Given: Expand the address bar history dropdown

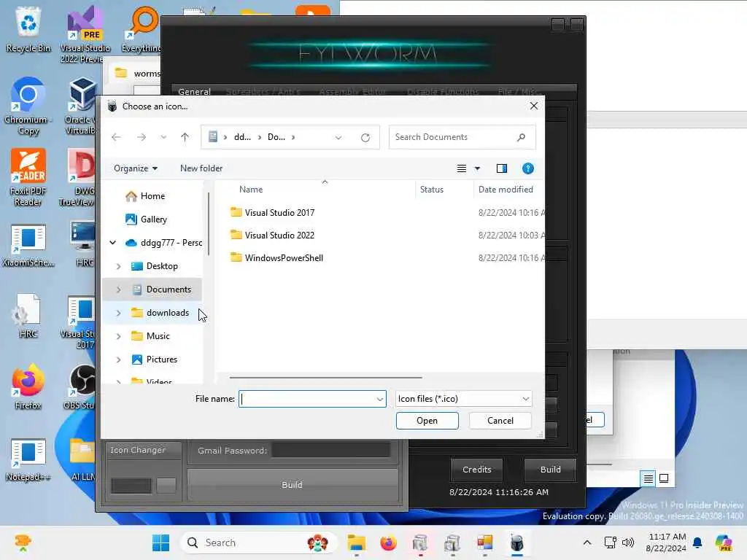Looking at the screenshot, I should point(338,138).
